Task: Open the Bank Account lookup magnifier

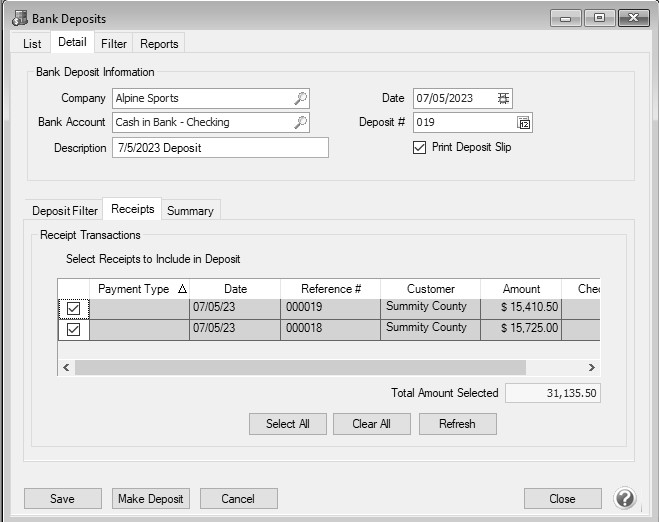Action: (300, 122)
